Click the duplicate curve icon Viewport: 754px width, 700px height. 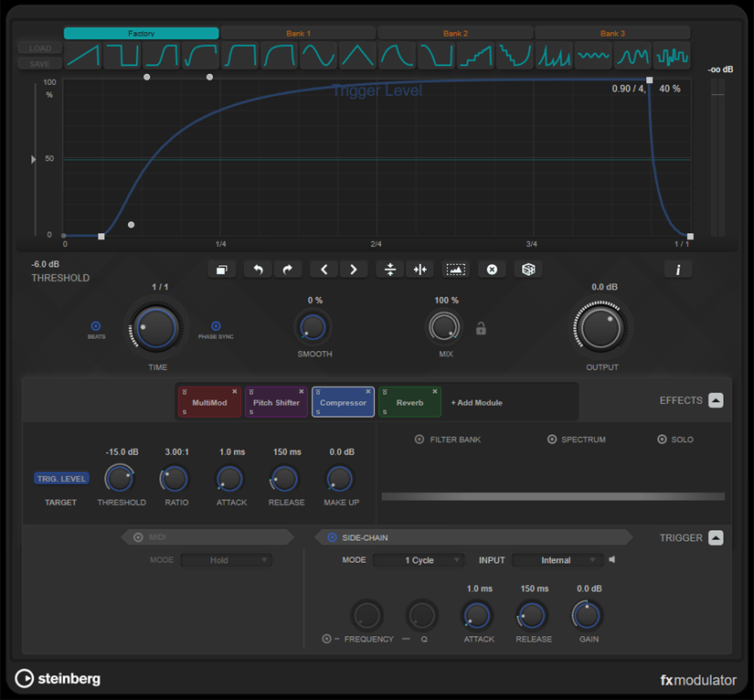click(221, 270)
